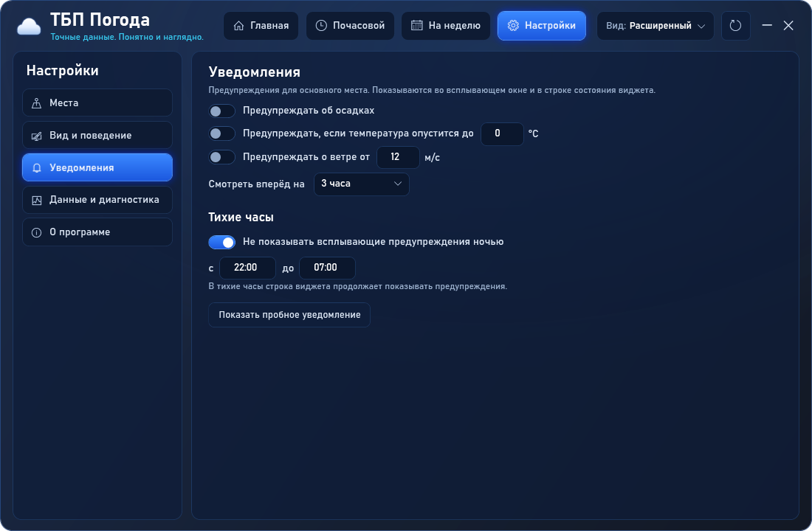Disable the quiet hours night toggle

[x=221, y=242]
